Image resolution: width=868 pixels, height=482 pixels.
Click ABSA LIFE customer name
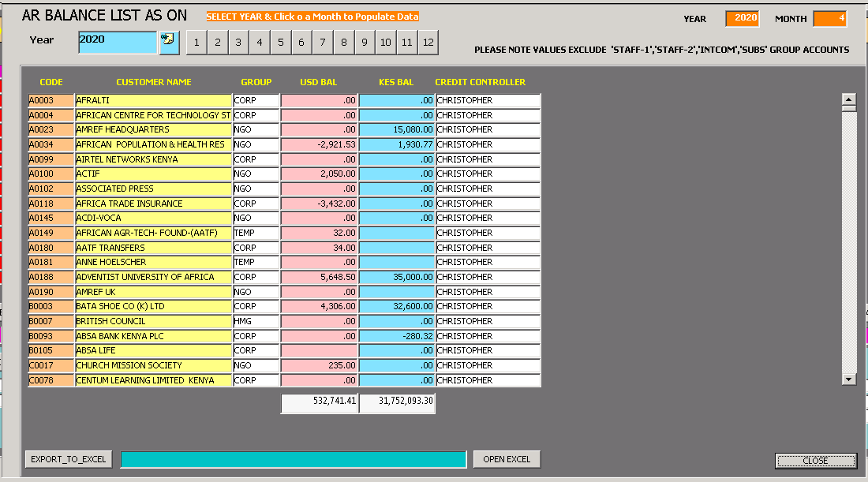click(153, 351)
